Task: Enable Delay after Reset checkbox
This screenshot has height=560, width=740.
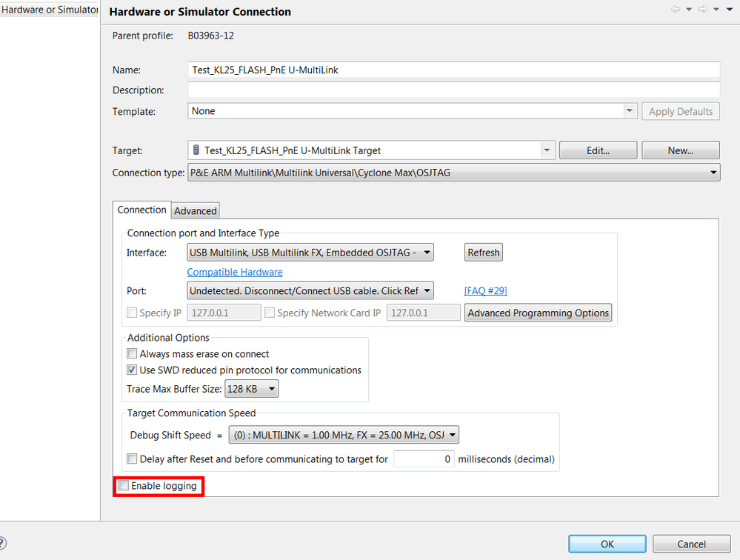Action: pyautogui.click(x=133, y=459)
